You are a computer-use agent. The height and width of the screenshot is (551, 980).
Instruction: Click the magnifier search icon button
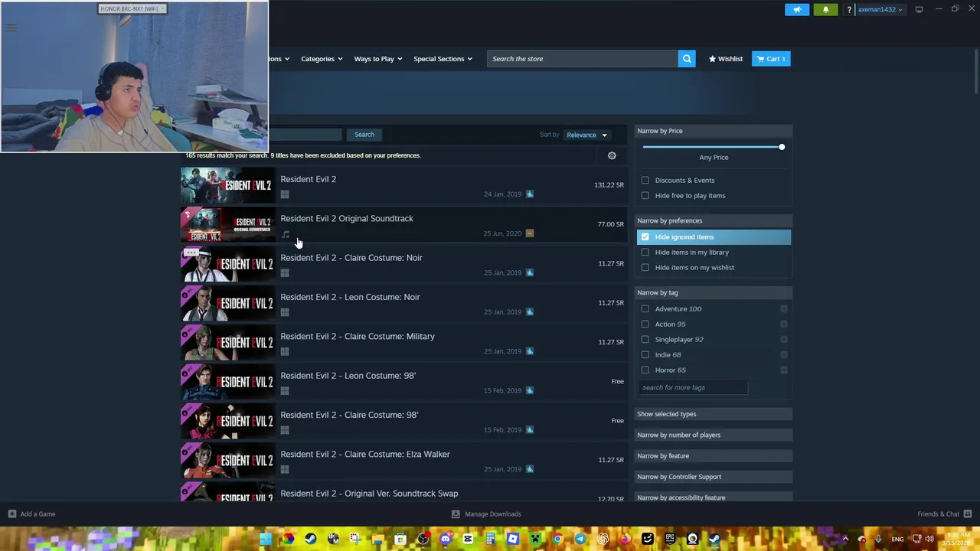(687, 59)
